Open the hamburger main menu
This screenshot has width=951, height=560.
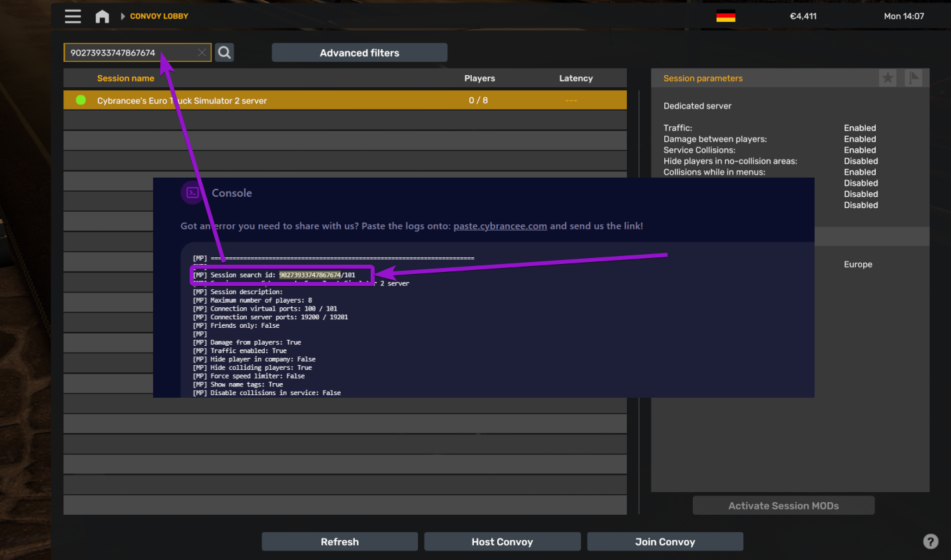[x=73, y=16]
